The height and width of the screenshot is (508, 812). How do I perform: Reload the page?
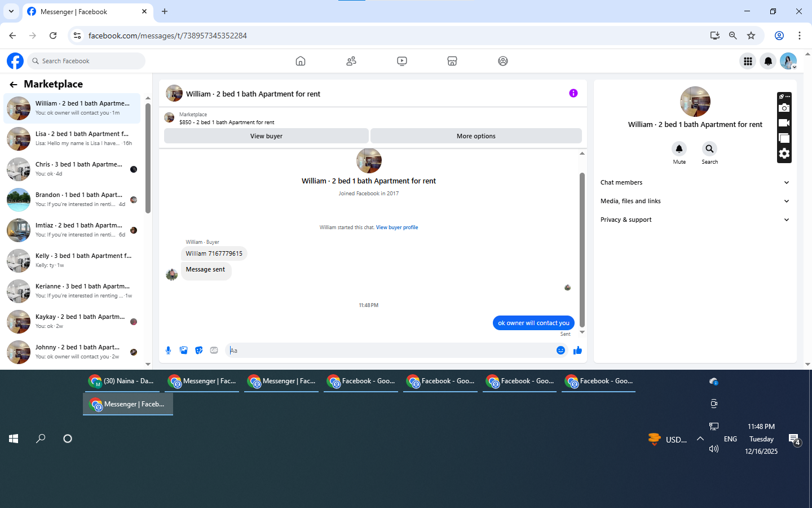53,36
